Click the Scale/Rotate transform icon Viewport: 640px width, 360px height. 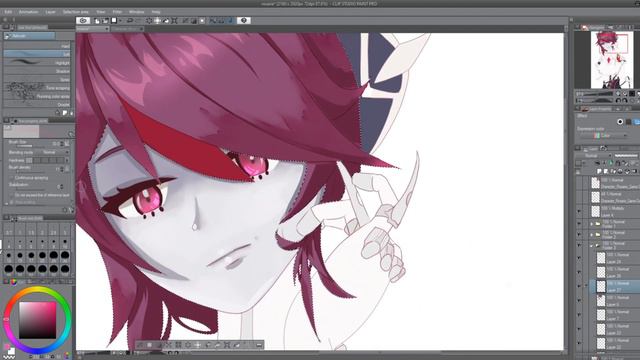(175, 20)
